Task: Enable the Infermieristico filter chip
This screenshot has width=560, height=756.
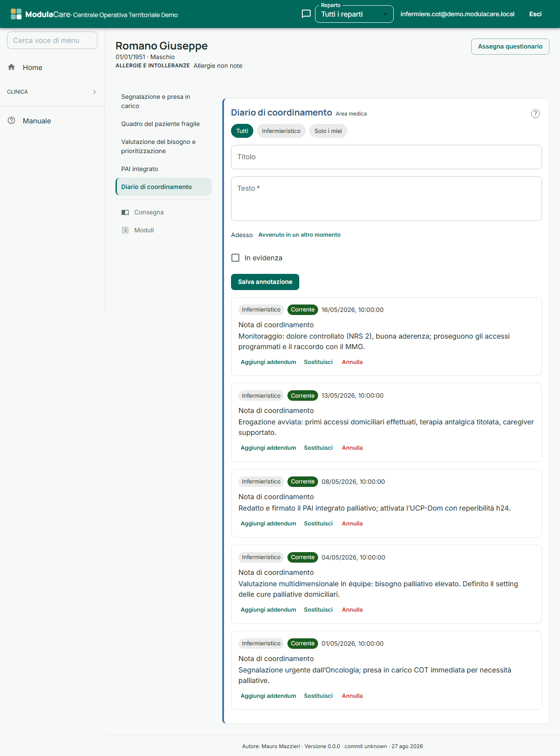Action: click(281, 131)
